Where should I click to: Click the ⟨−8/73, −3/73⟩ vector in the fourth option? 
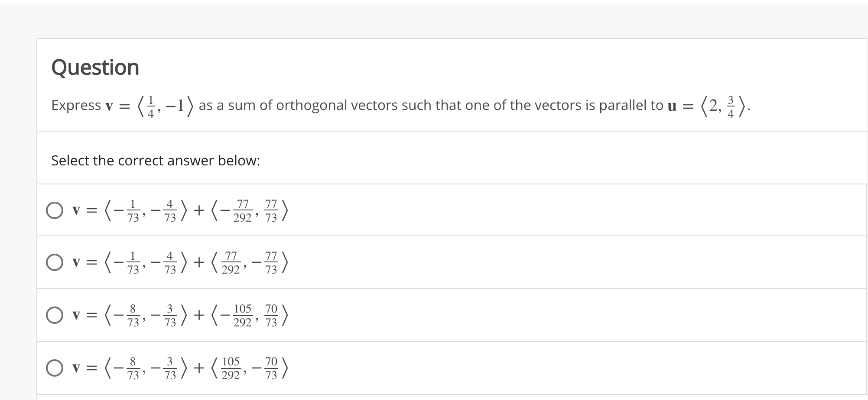pyautogui.click(x=146, y=368)
